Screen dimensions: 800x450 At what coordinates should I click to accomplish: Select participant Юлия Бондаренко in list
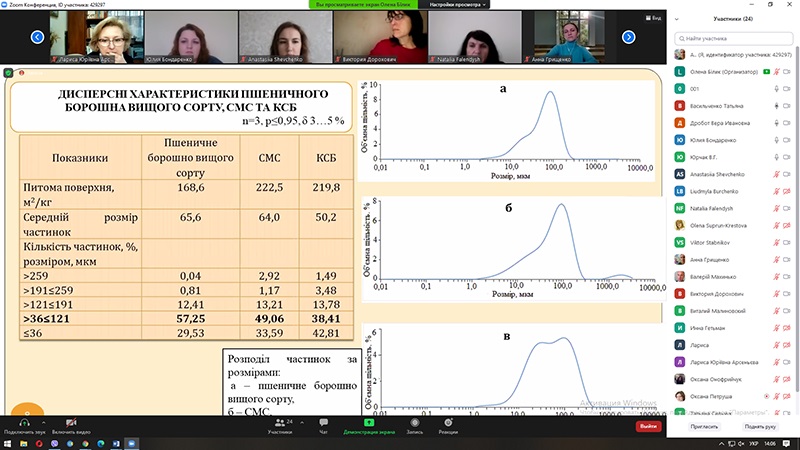[734, 140]
